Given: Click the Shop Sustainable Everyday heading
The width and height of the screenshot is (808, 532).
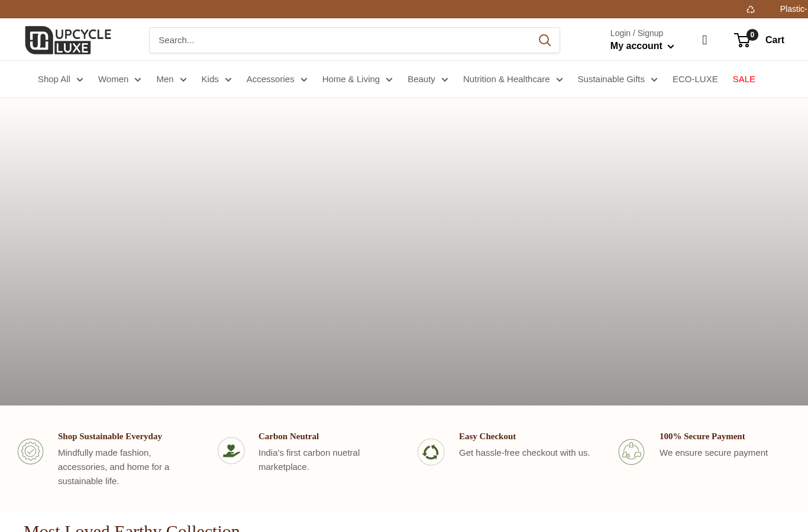Looking at the screenshot, I should click(x=110, y=436).
